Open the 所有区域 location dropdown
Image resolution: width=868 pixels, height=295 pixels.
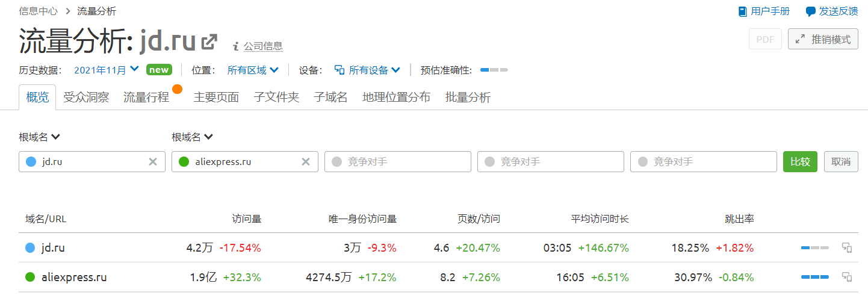coord(253,70)
